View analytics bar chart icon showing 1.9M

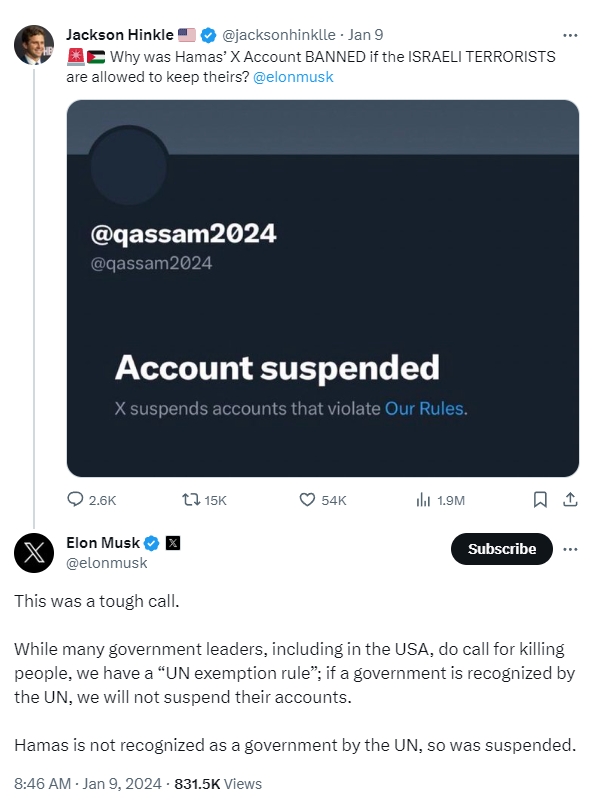423,500
